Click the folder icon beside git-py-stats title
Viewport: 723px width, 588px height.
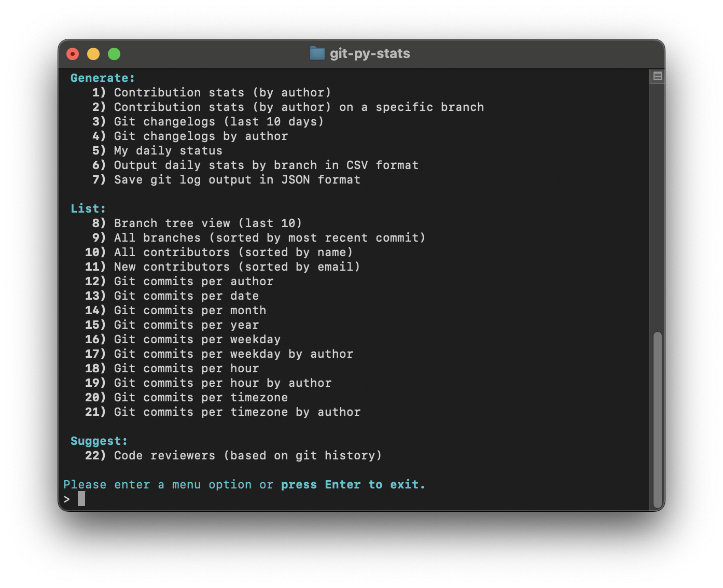coord(317,53)
